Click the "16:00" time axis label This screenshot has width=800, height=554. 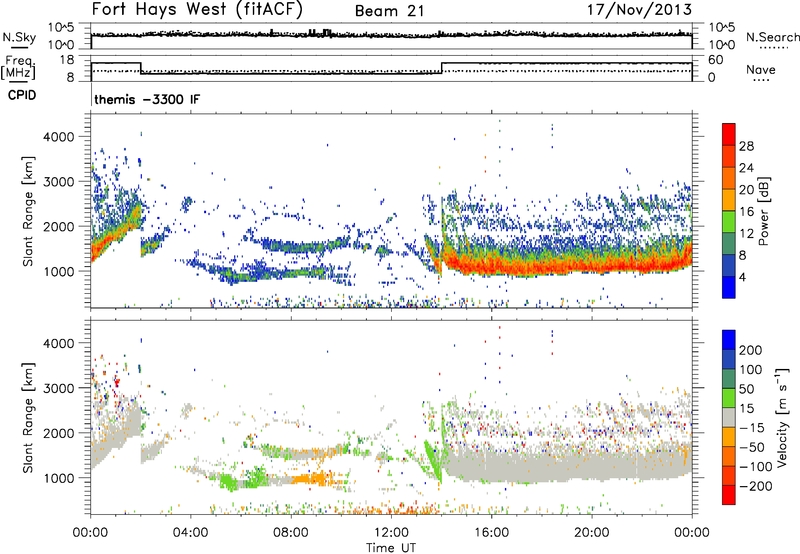491,533
